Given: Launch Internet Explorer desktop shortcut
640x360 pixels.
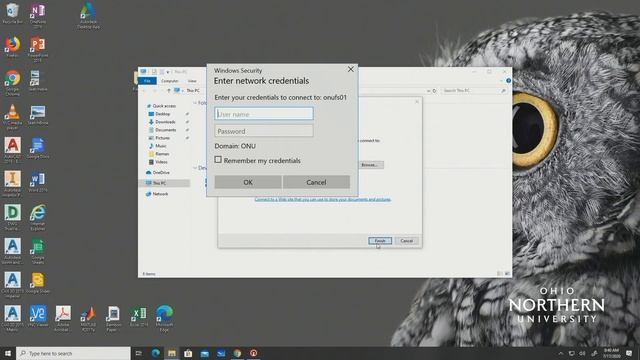Looking at the screenshot, I should (38, 217).
